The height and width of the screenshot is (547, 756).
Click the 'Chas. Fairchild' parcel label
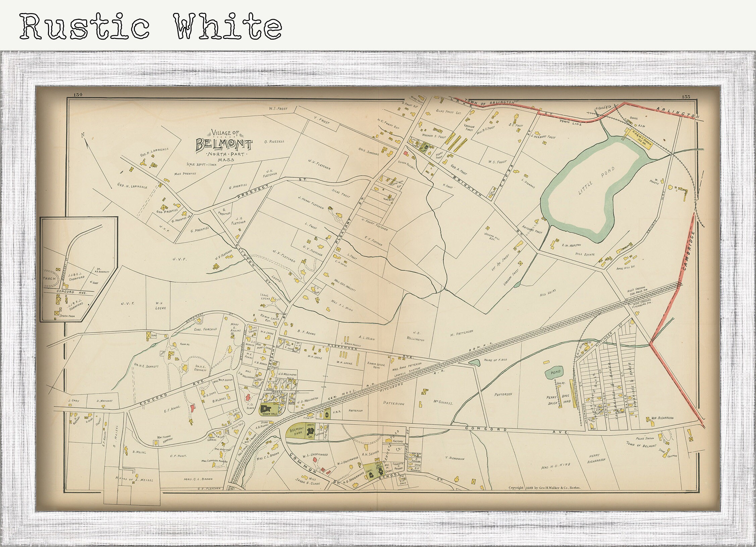[206, 329]
